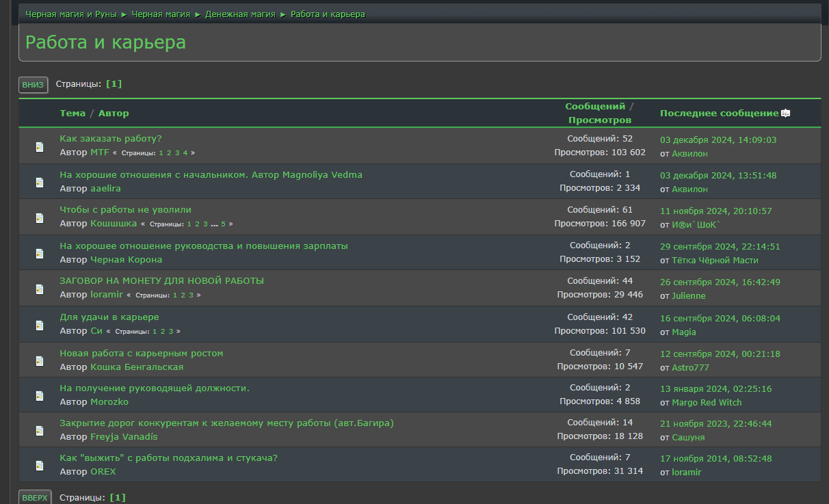829x504 pixels.
Task: Click topic icon beside 'Для удачи в карьере'
Action: 40,325
